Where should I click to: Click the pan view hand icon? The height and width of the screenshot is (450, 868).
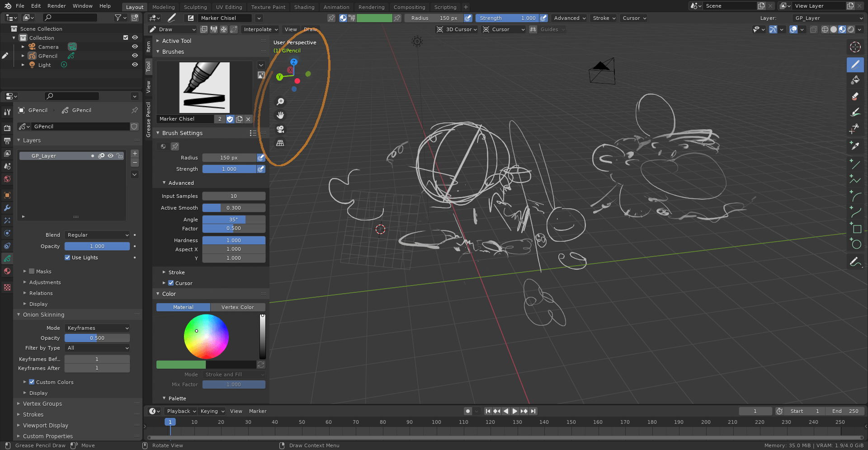[280, 115]
